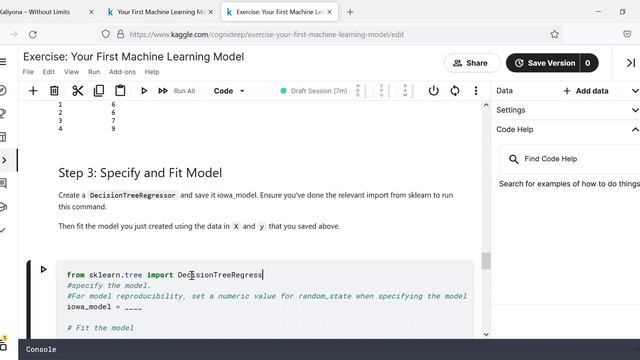Add a new cell with plus icon

click(x=33, y=91)
